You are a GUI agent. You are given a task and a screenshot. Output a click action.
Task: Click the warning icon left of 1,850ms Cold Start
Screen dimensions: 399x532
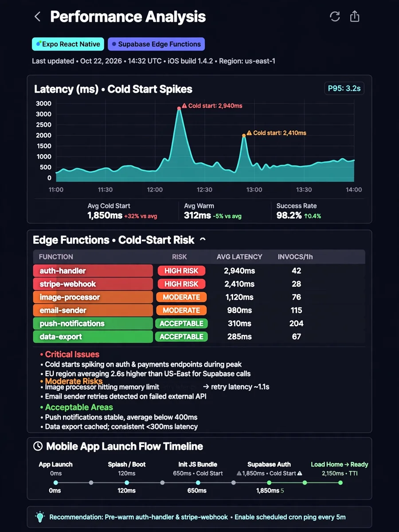pos(239,473)
